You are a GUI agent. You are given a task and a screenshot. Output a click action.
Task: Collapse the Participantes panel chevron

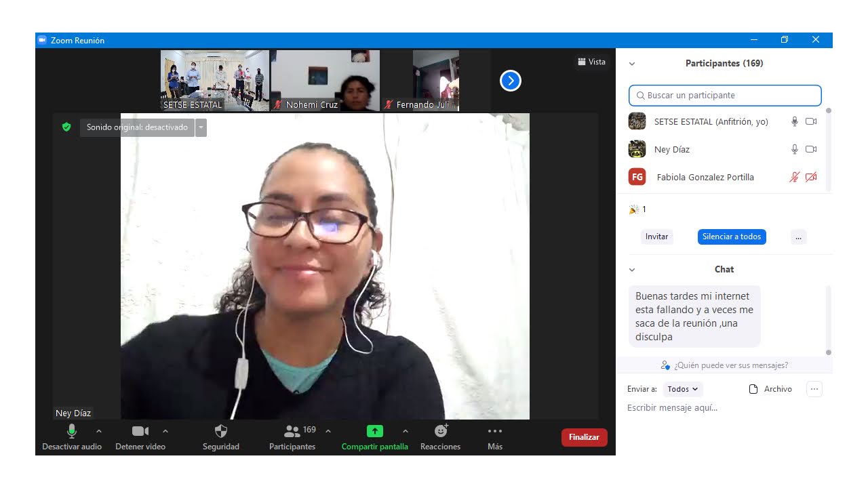[632, 64]
